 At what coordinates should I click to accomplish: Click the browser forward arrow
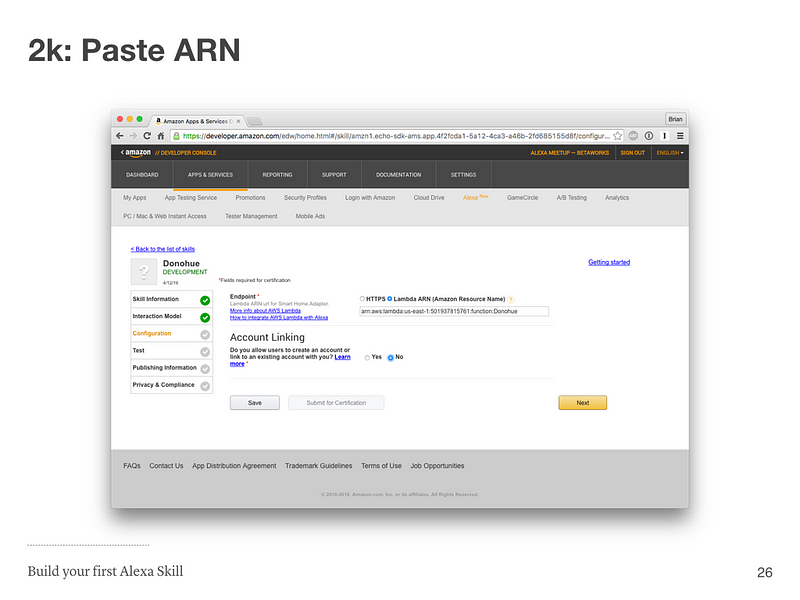click(x=133, y=136)
